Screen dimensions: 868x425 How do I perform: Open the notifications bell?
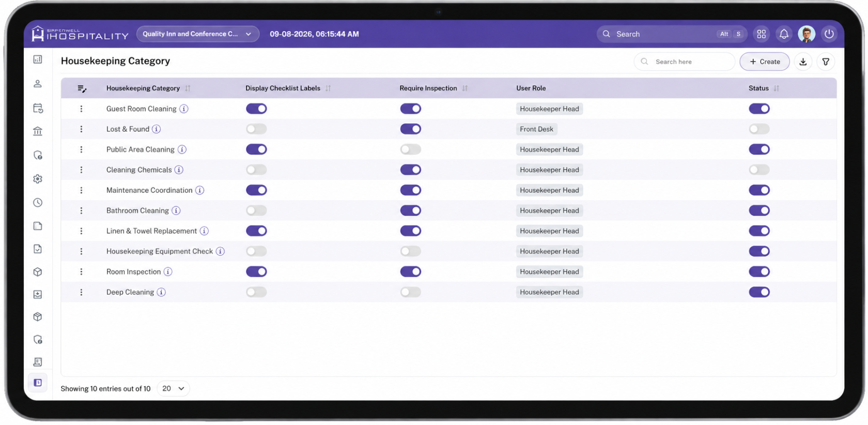pos(784,34)
